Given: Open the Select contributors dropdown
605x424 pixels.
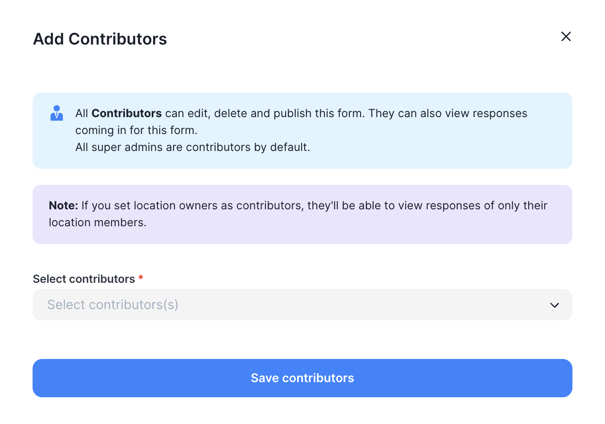Looking at the screenshot, I should (302, 304).
